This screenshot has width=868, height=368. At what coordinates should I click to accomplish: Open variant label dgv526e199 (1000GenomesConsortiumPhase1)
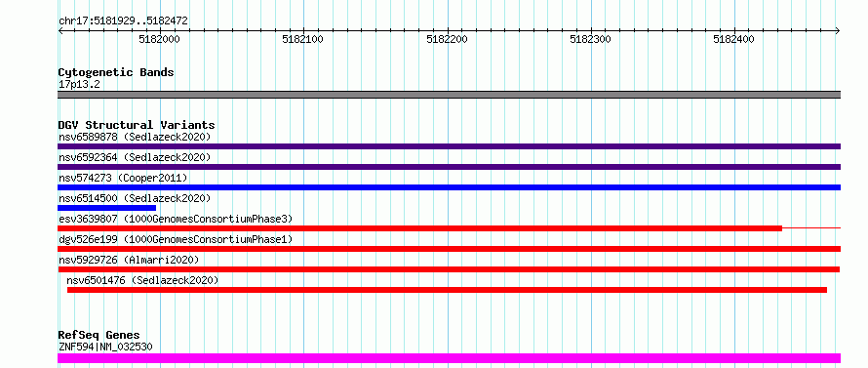tap(176, 239)
